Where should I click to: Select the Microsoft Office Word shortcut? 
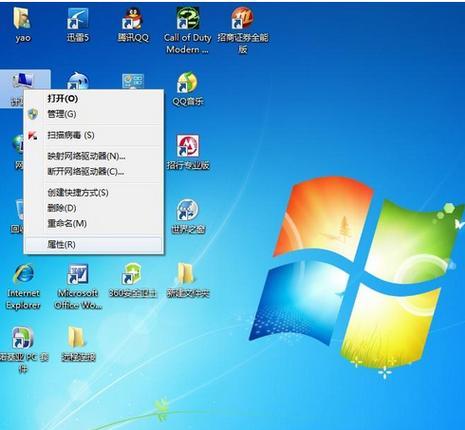coord(78,274)
